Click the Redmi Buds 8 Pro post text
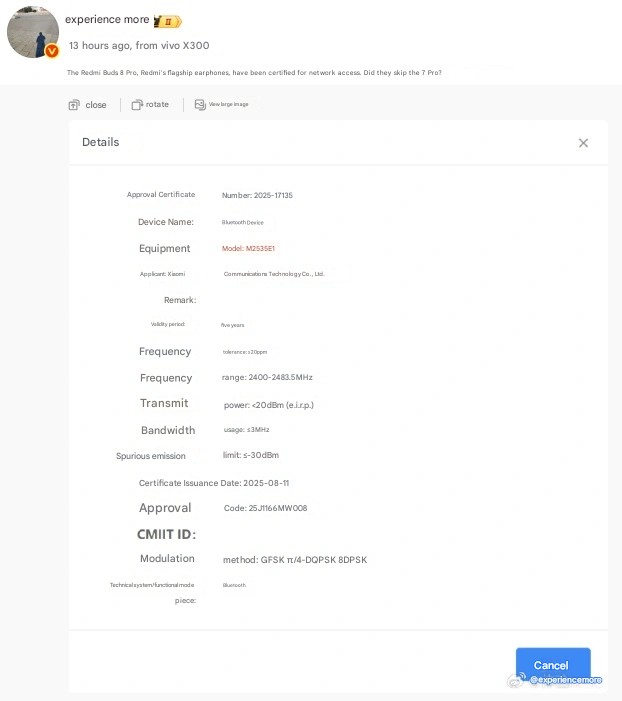The height and width of the screenshot is (701, 622). (254, 73)
